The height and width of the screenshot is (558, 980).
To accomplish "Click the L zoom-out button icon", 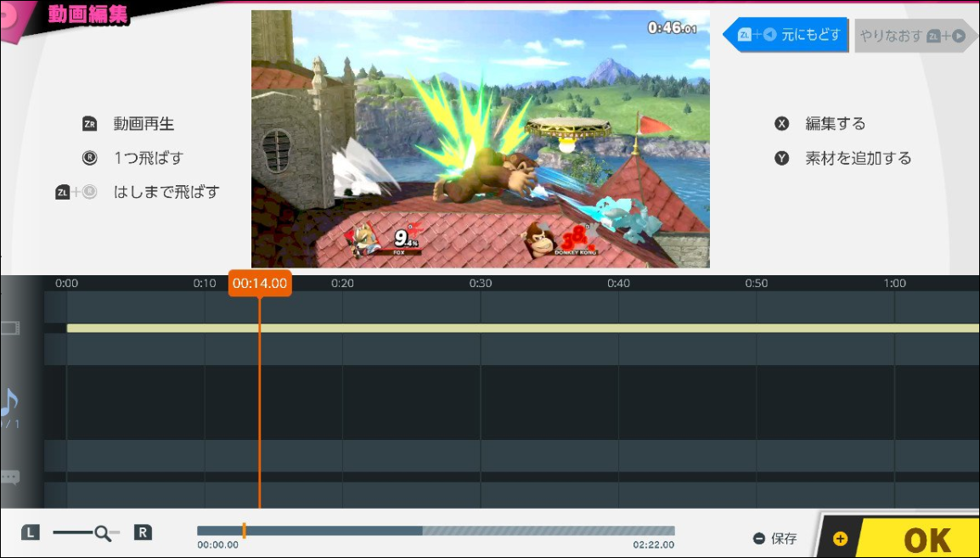I will pyautogui.click(x=30, y=533).
